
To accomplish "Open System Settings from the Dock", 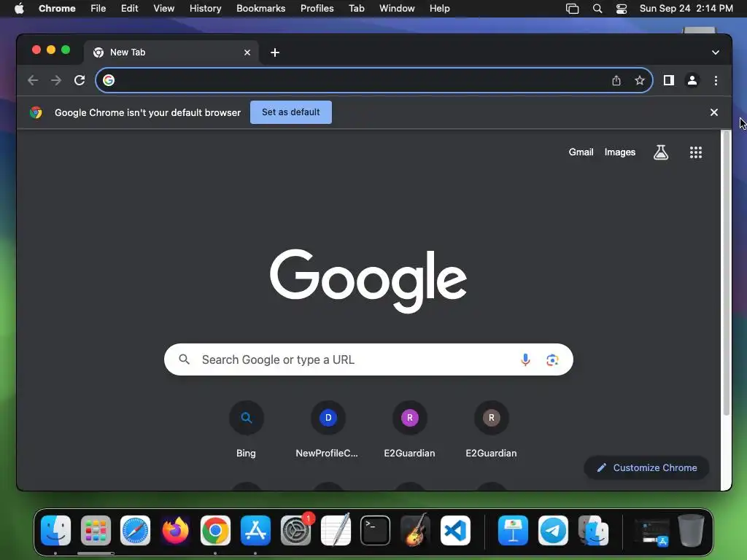I will [296, 531].
